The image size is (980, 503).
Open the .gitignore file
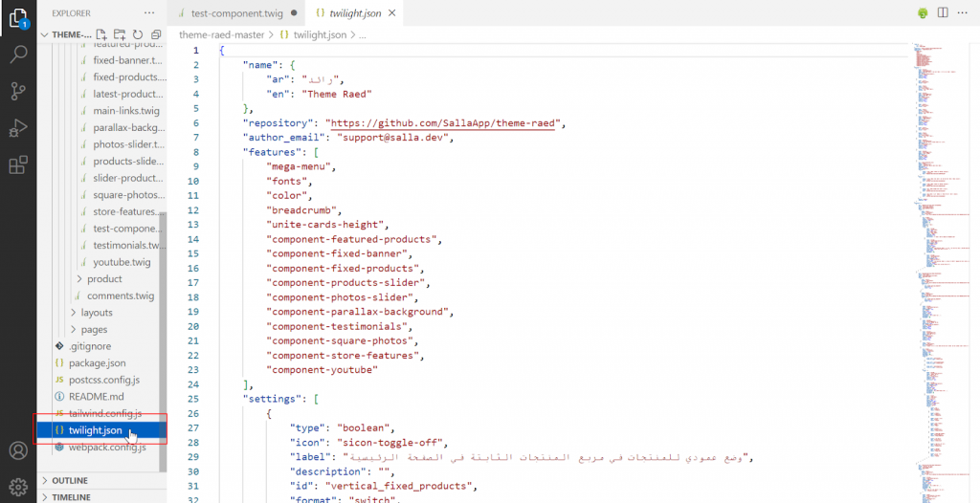tap(89, 346)
